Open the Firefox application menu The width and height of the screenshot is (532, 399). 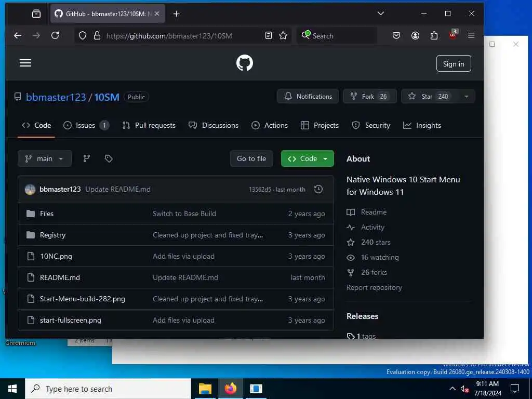click(x=471, y=35)
